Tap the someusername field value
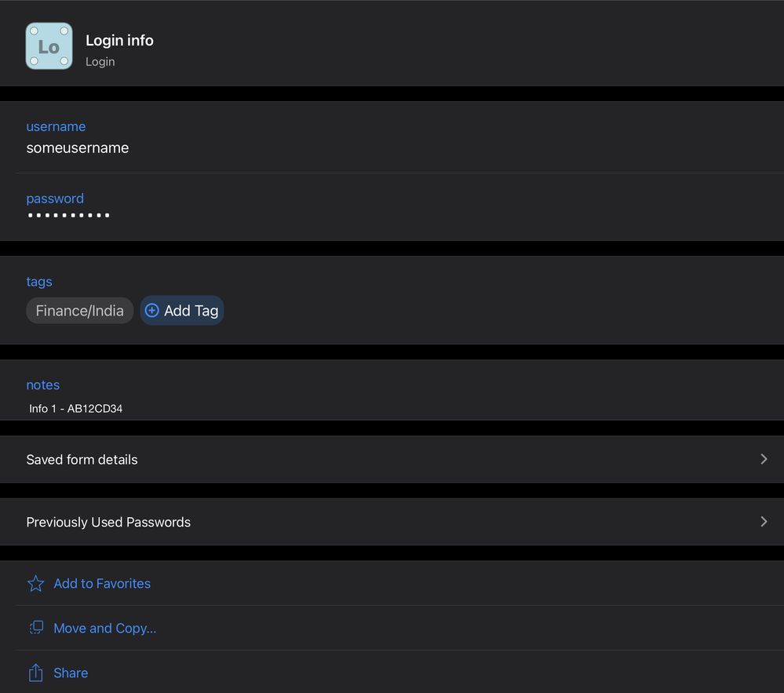The image size is (784, 693). pyautogui.click(x=78, y=148)
